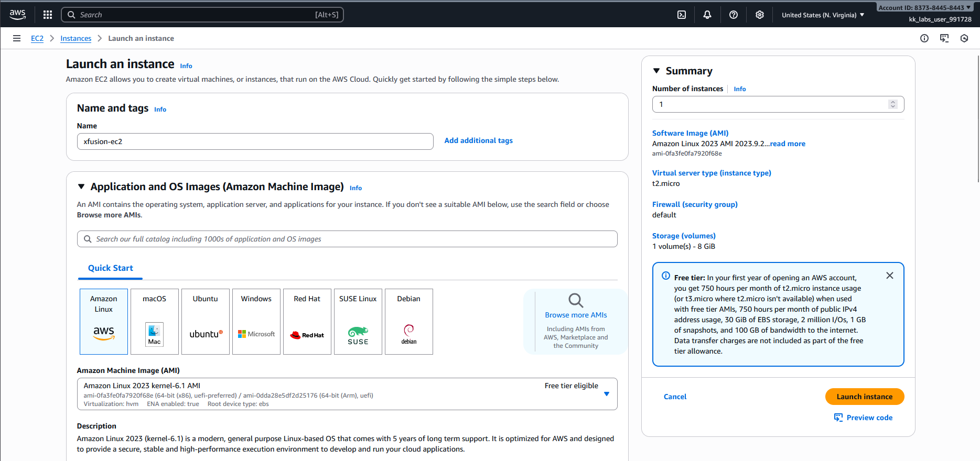Open the help question mark menu

tap(734, 15)
